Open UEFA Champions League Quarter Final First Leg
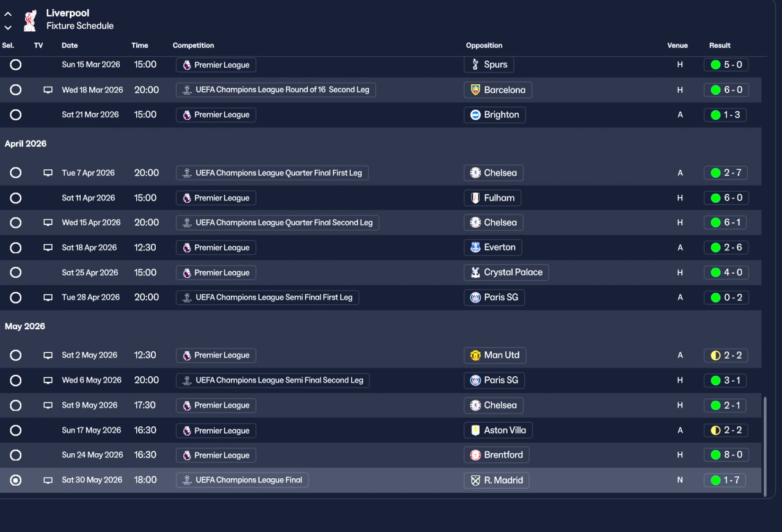The width and height of the screenshot is (782, 532). pos(272,173)
